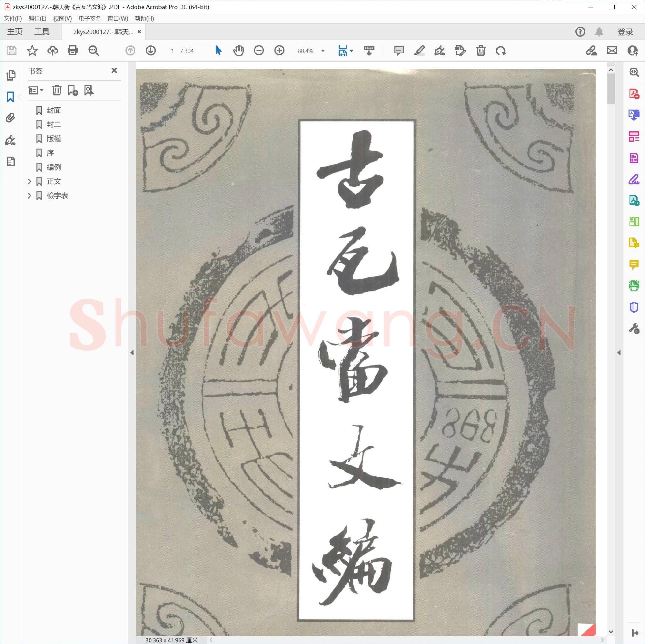
Task: Close the 书签 panel
Action: click(x=114, y=70)
